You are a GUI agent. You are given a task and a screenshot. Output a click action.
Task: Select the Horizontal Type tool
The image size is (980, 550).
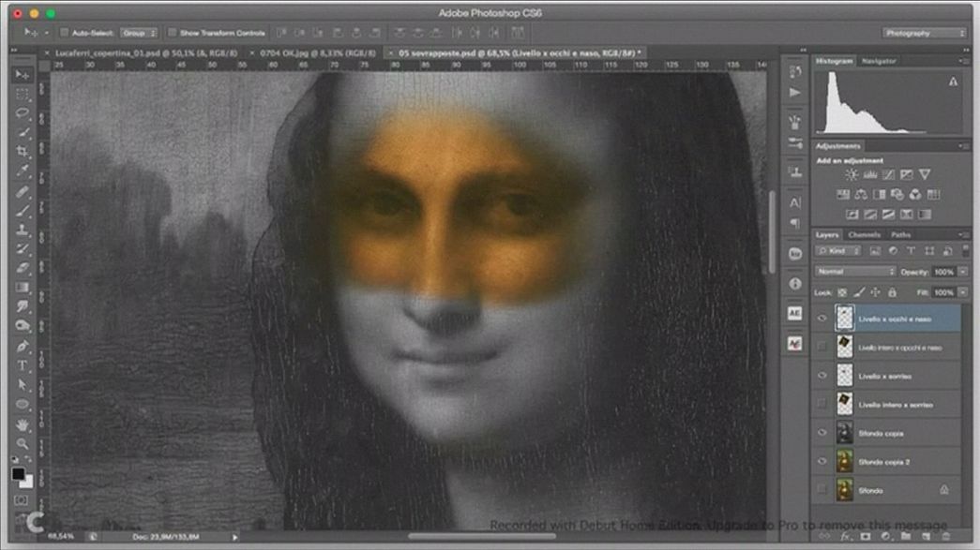pyautogui.click(x=23, y=365)
